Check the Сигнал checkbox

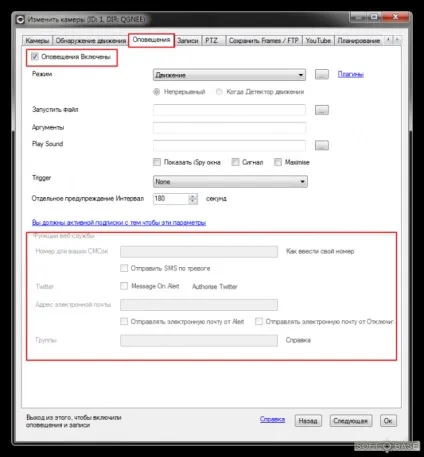(235, 162)
